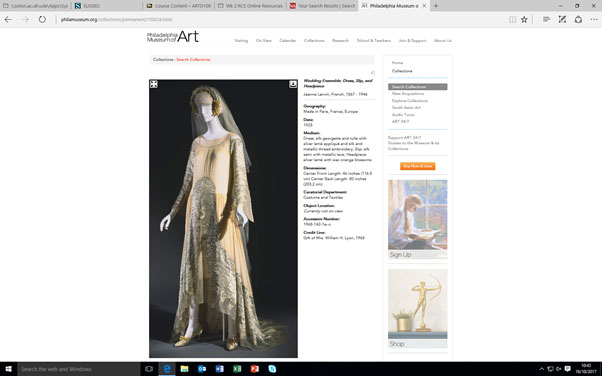Open the Calendar menu
The image size is (602, 376).
click(287, 41)
